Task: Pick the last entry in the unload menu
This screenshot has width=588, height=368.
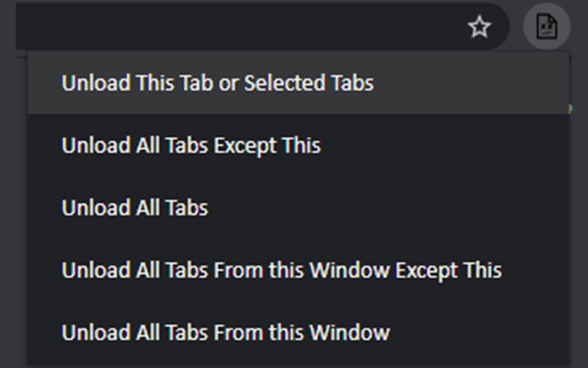Action: (x=226, y=332)
